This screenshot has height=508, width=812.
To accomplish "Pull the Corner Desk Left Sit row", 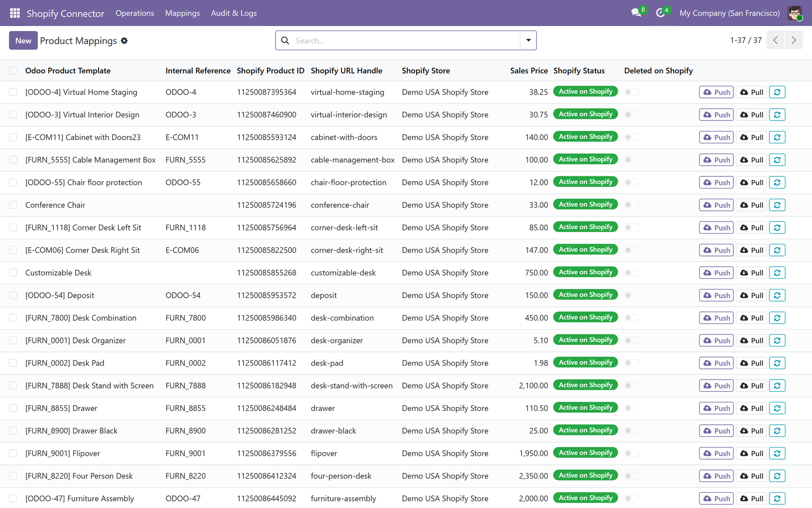I will tap(752, 228).
